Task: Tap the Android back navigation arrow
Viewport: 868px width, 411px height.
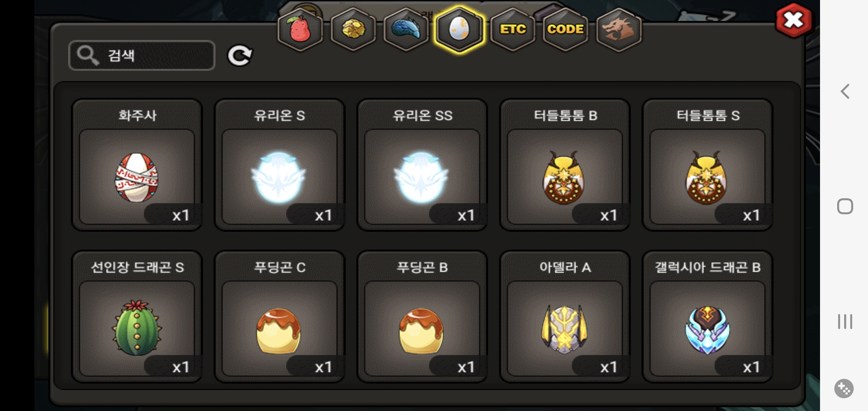Action: pos(845,91)
